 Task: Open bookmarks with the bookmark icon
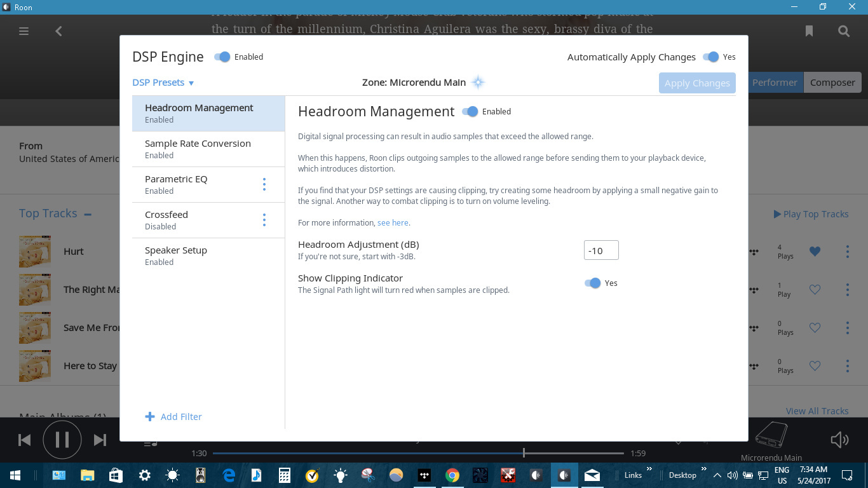[x=809, y=30]
